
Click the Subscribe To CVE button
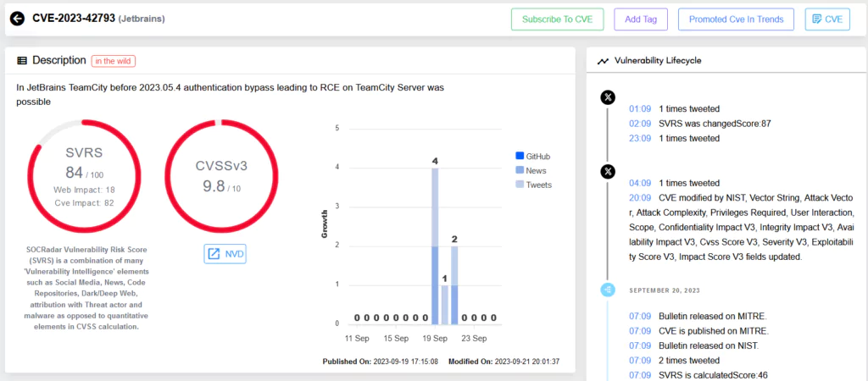coord(557,19)
